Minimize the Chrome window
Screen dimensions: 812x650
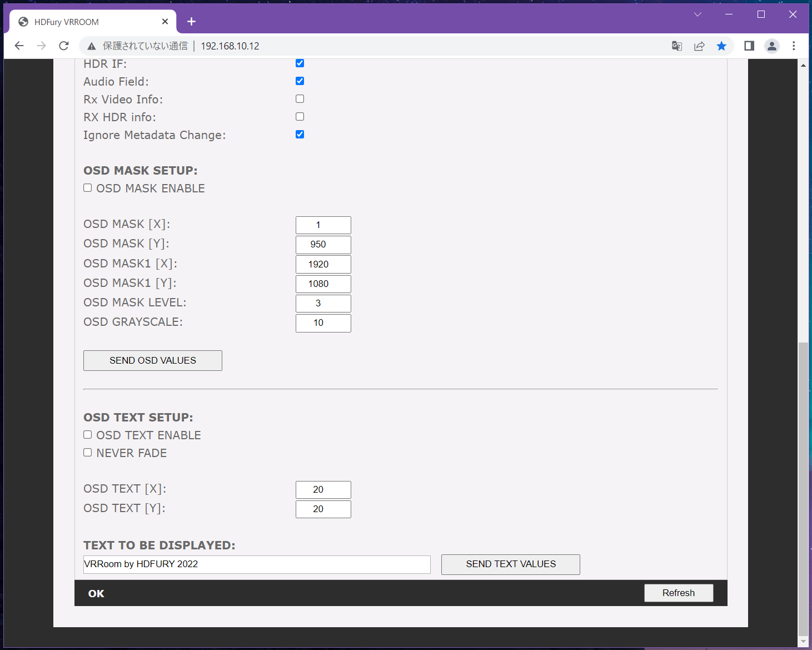tap(729, 14)
